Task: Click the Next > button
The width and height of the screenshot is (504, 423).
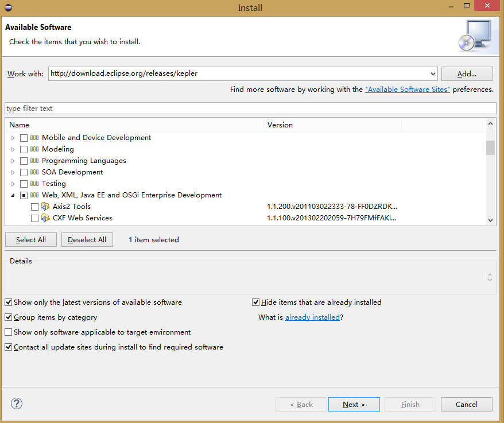Action: click(x=354, y=405)
